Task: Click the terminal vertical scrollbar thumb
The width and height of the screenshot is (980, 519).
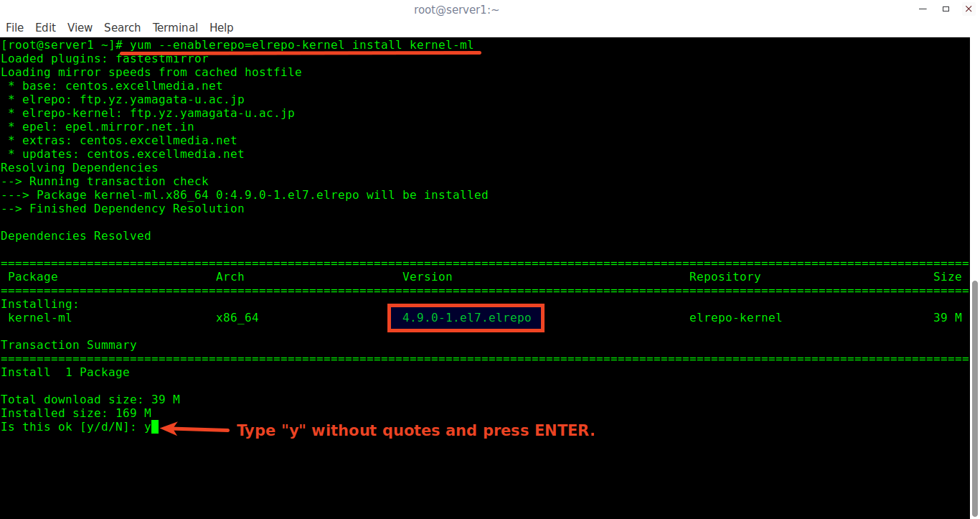Action: (x=975, y=398)
